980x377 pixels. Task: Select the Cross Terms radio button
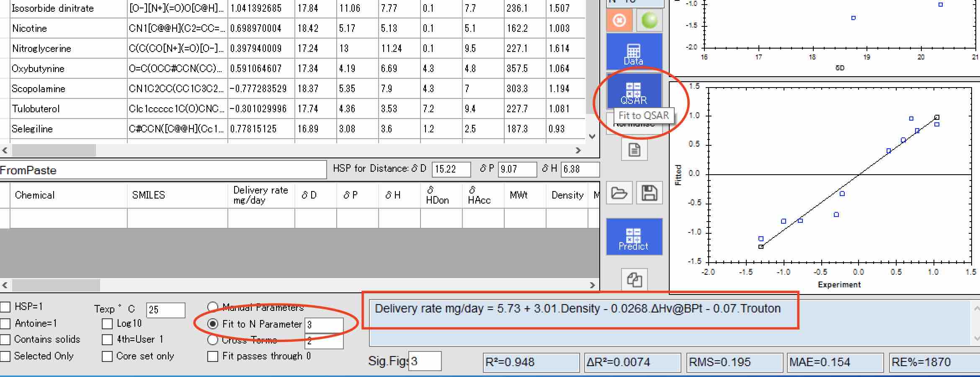tap(213, 340)
